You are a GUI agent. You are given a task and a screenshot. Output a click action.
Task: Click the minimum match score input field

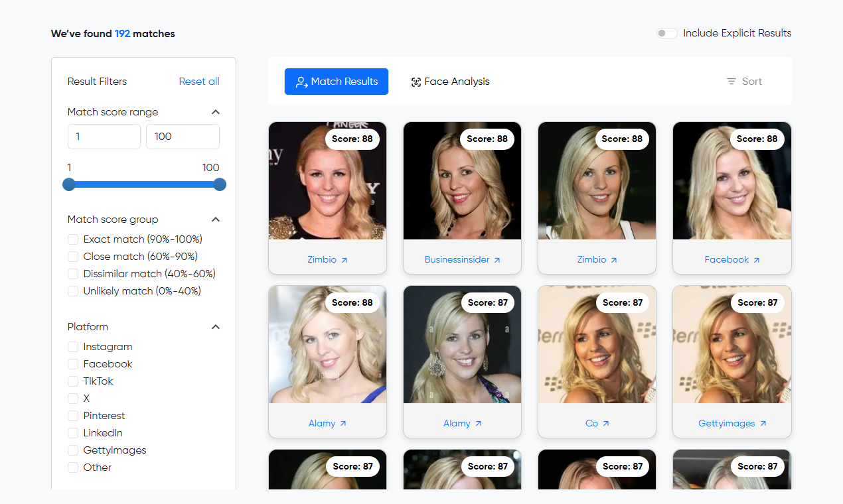104,137
